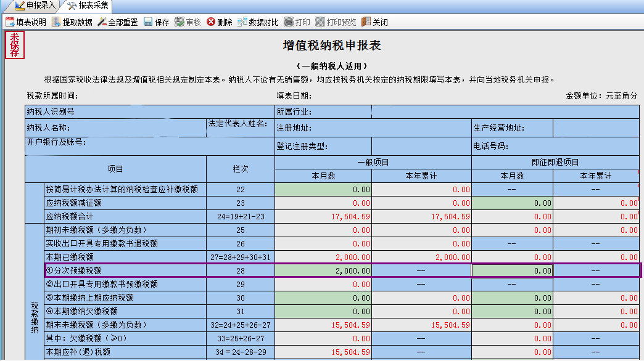
Task: Click the red 未保存 status stamp
Action: 15,45
